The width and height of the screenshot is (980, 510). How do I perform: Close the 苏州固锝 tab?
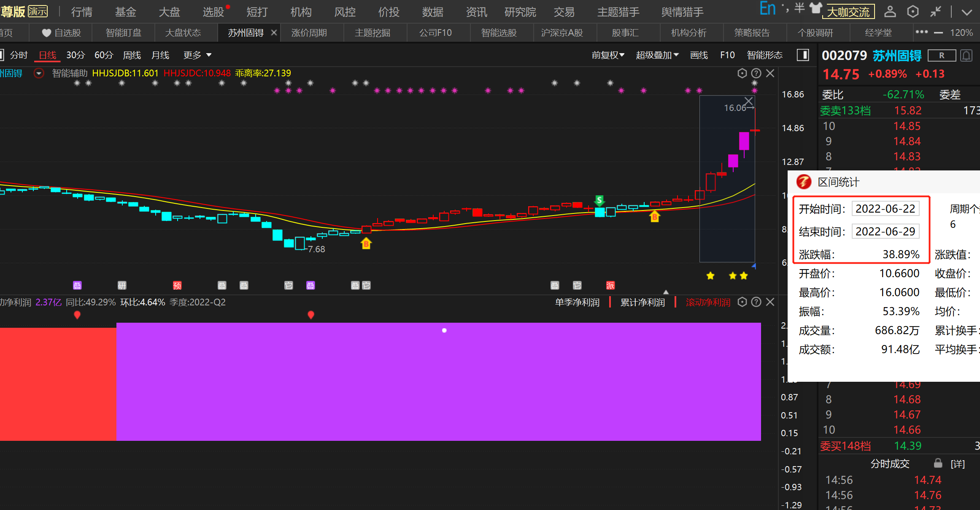point(274,32)
